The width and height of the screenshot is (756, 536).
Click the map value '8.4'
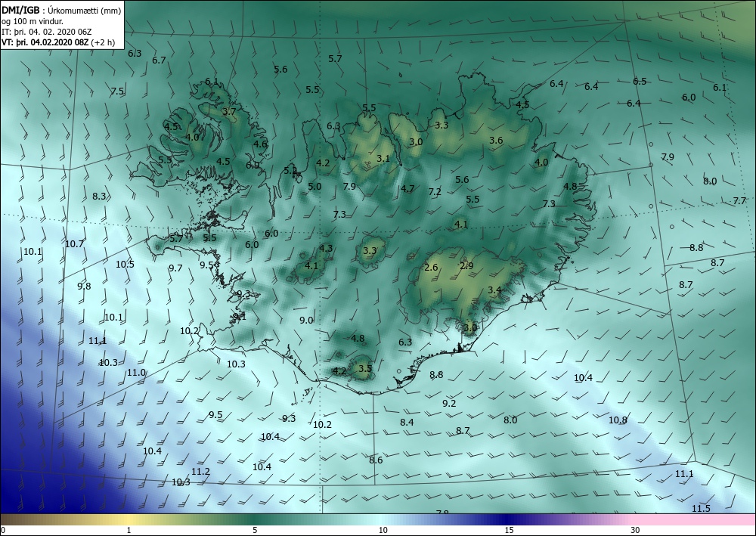tap(407, 422)
